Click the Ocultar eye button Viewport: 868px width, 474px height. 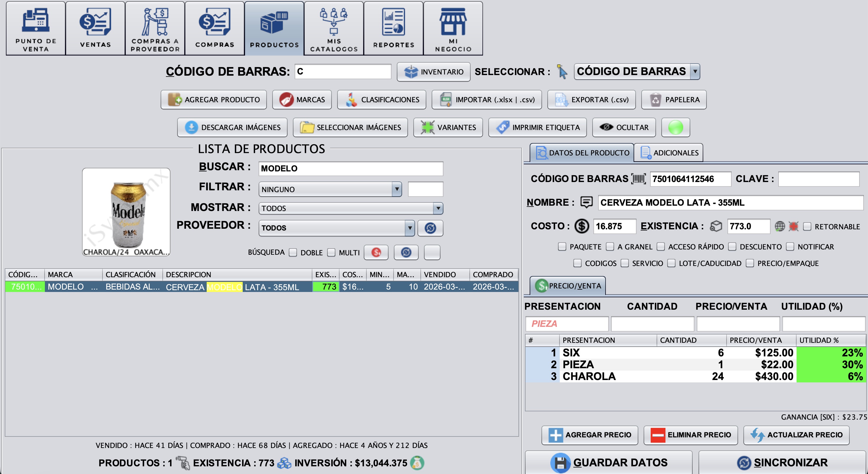[x=624, y=127]
